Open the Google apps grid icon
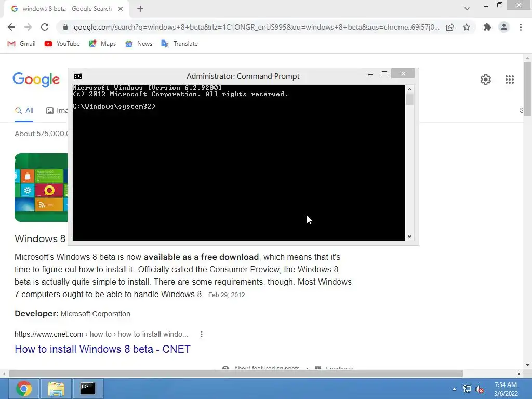Viewport: 532px width, 399px height. (x=510, y=79)
